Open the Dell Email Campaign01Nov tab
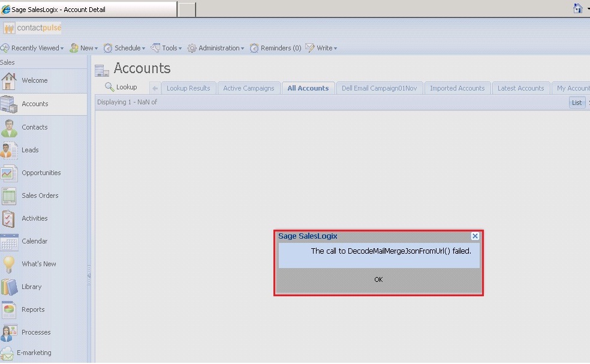 (380, 89)
